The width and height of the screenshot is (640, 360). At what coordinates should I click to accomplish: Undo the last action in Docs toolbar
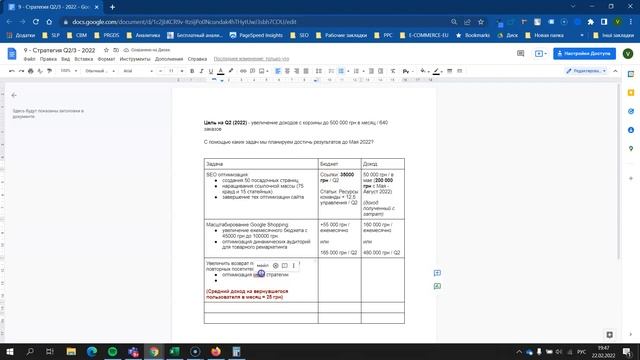pos(11,71)
